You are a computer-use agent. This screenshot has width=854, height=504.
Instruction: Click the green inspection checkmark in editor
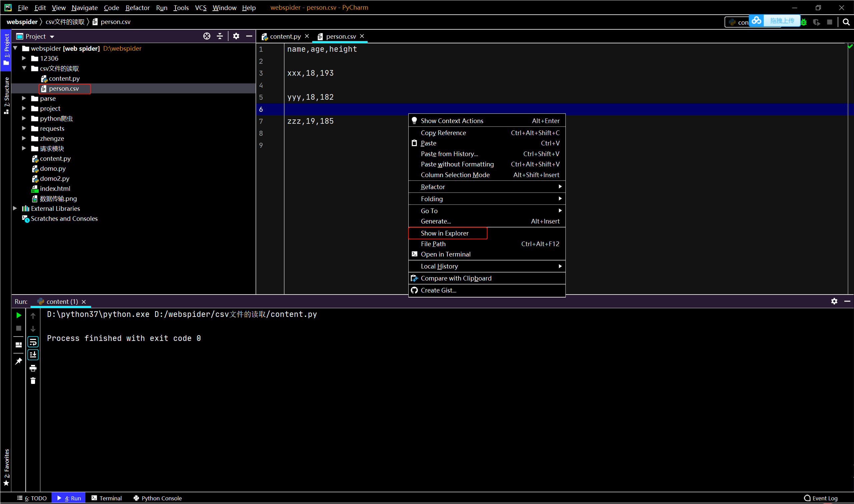tap(850, 46)
